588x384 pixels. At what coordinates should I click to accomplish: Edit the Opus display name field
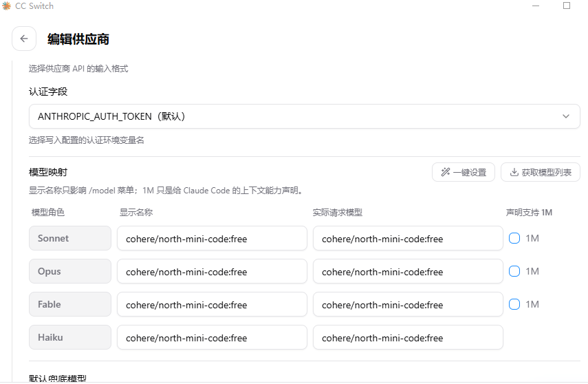click(x=212, y=271)
